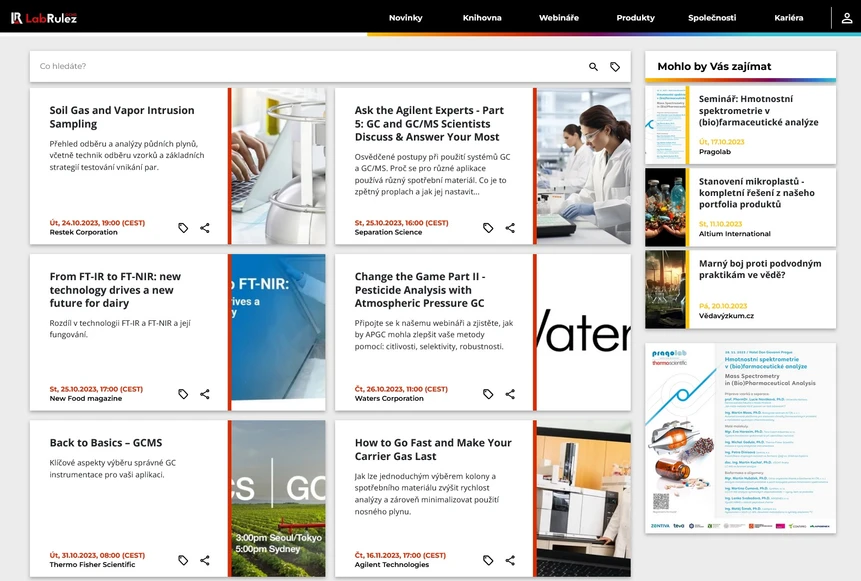Open the Kariéra page

coord(788,18)
